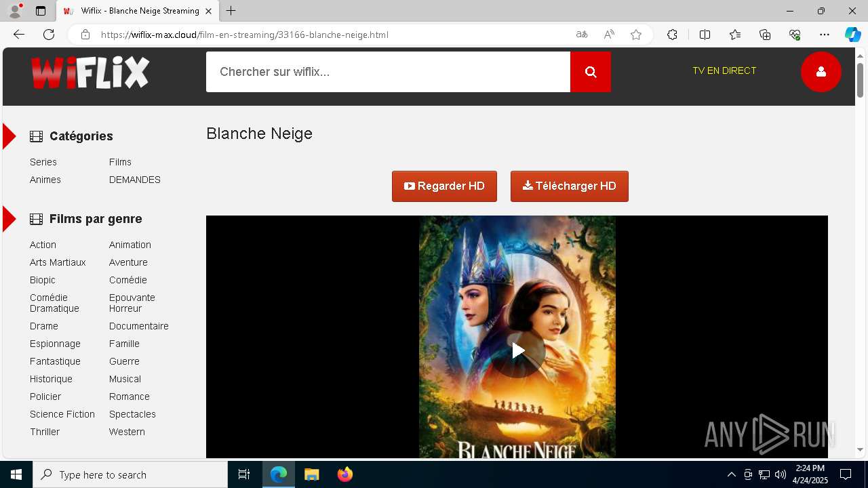
Task: Open File Explorer from taskbar
Action: (x=311, y=474)
